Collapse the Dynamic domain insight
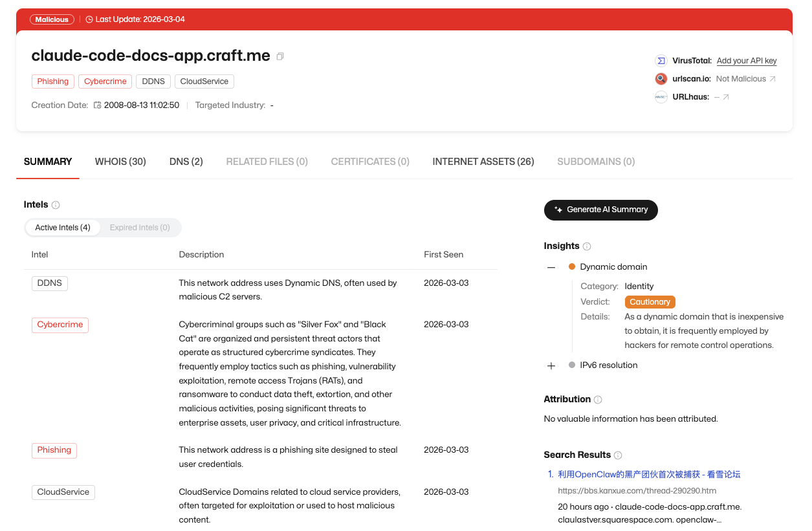Screen dimensions: 812x531 coord(551,267)
